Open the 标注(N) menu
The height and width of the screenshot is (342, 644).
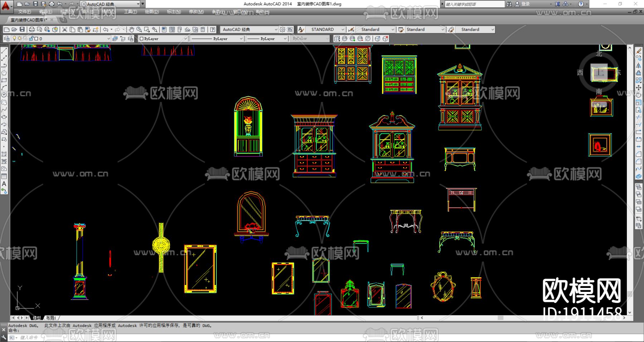174,12
